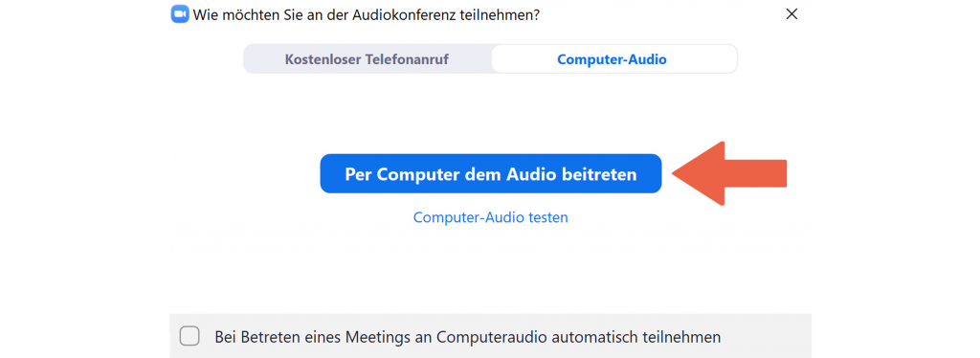Close the audio conference dialog
Image resolution: width=980 pixels, height=358 pixels.
[x=791, y=14]
